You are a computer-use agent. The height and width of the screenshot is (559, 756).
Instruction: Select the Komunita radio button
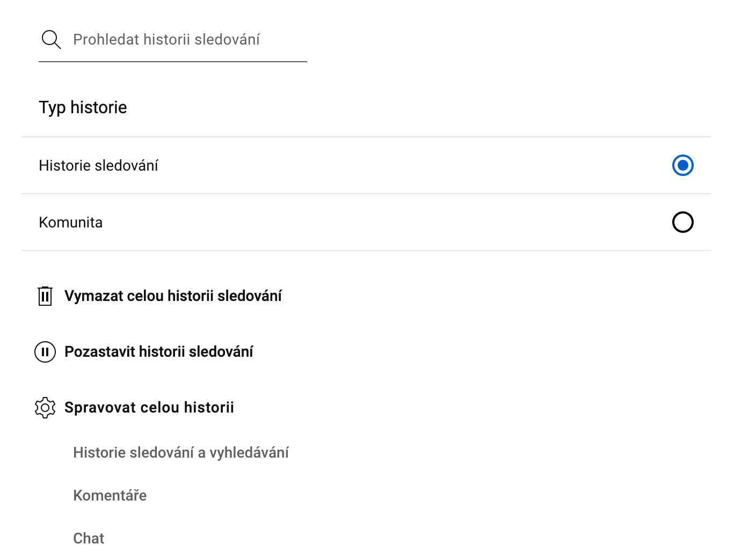click(x=682, y=222)
